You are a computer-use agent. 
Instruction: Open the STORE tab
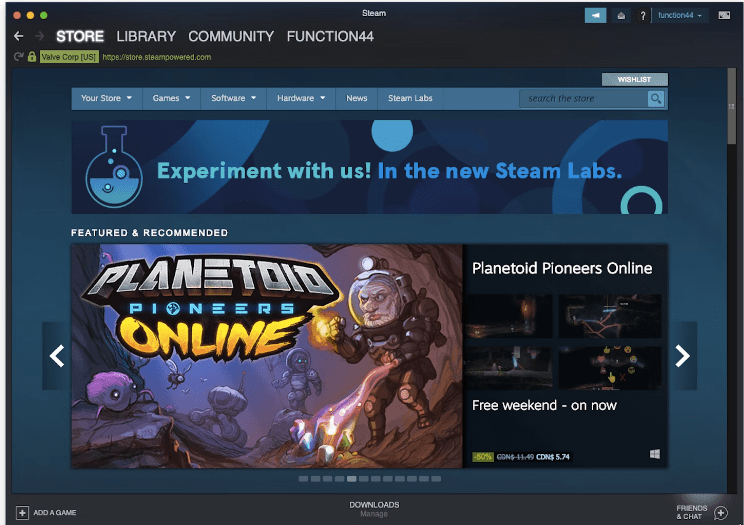[80, 37]
